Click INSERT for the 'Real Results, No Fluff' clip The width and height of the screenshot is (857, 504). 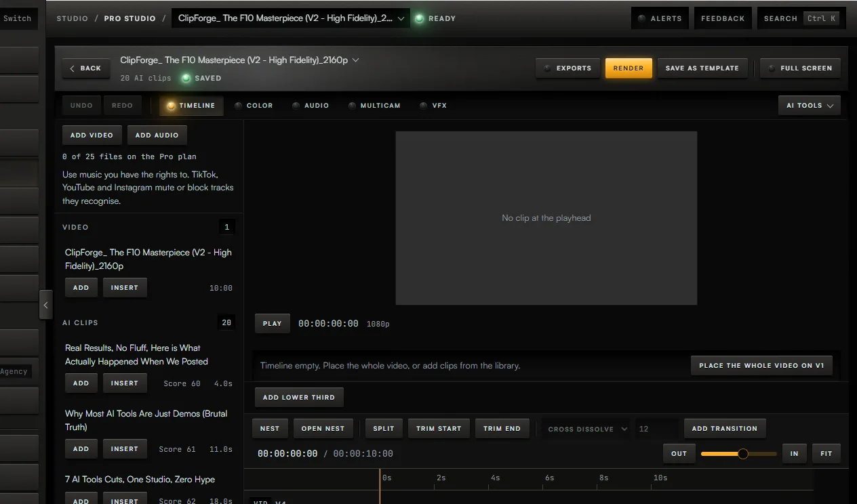click(x=125, y=383)
